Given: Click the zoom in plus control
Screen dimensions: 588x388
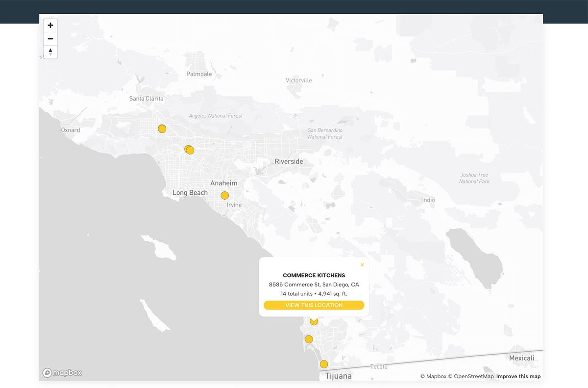Looking at the screenshot, I should [x=50, y=25].
